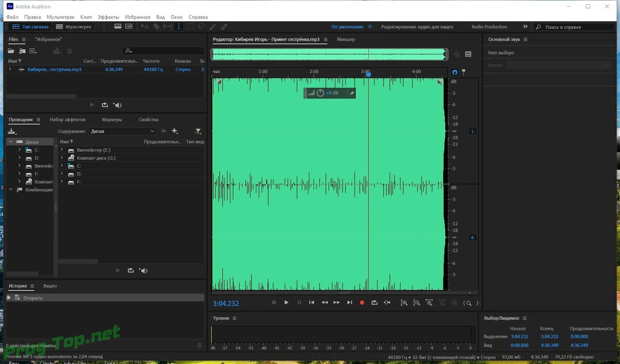The width and height of the screenshot is (620, 364).
Task: Expand the Кибирев… сестрёнка.mp3 file row
Action: pos(10,69)
